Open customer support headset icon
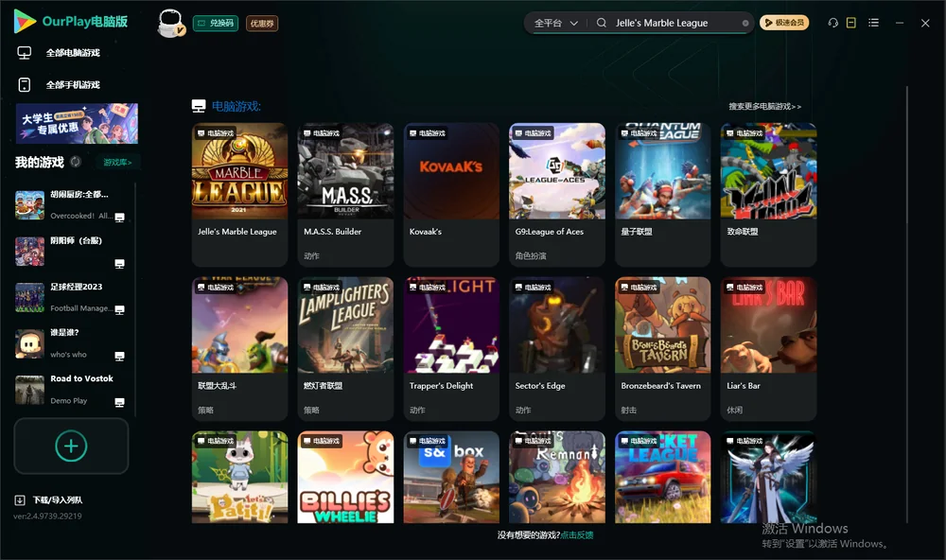Image resolution: width=946 pixels, height=560 pixels. (x=833, y=23)
